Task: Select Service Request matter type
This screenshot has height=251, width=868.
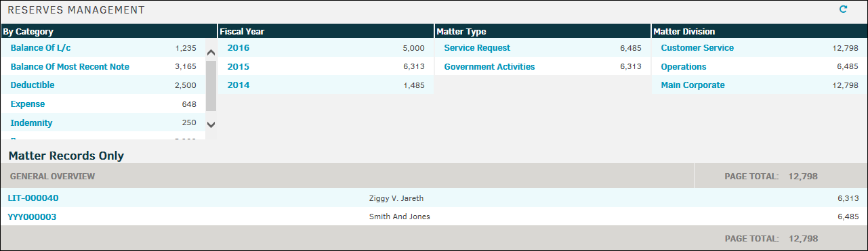Action: (477, 48)
